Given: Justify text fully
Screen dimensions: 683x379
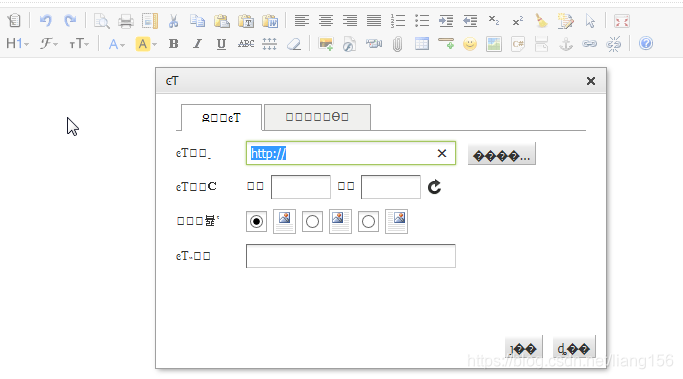Looking at the screenshot, I should (x=374, y=20).
